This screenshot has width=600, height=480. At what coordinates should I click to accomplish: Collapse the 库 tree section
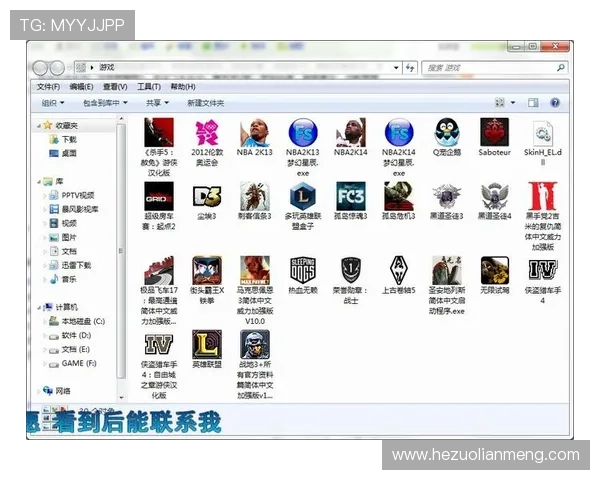tap(39, 181)
